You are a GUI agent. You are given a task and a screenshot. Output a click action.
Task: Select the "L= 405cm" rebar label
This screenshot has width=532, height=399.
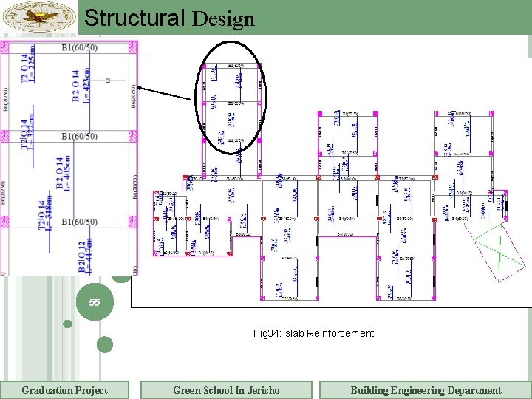coord(66,174)
